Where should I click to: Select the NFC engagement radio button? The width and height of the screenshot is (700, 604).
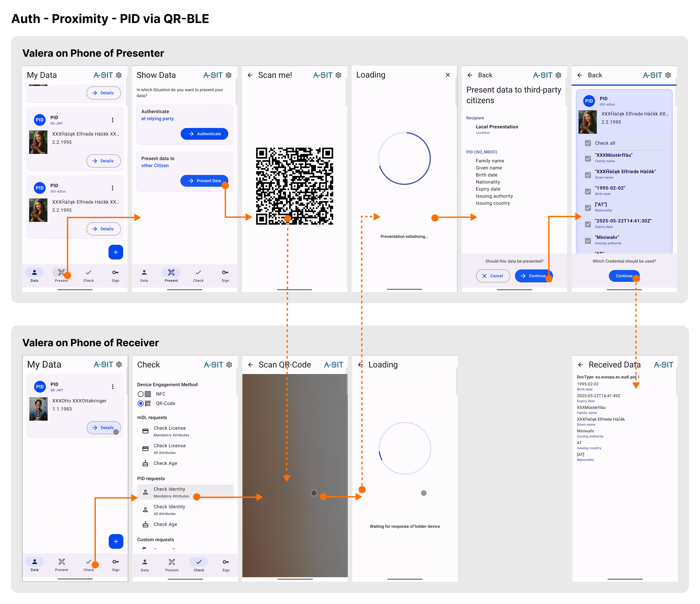(x=141, y=394)
